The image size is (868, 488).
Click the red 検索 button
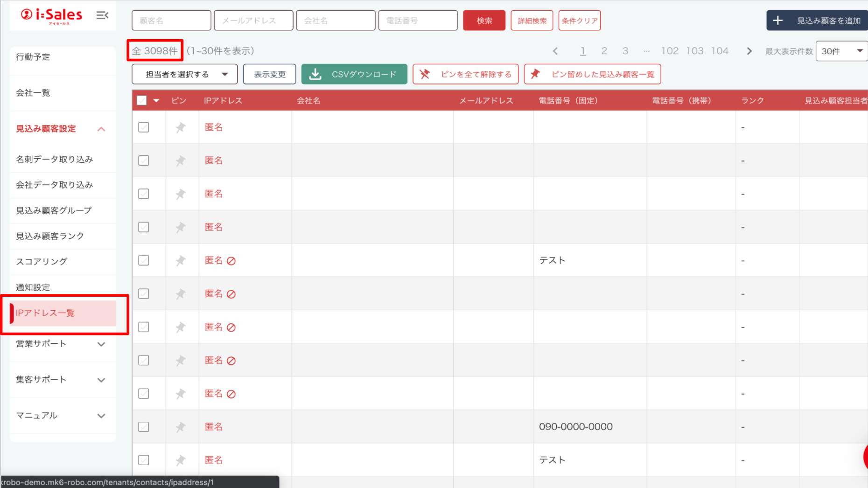point(484,21)
